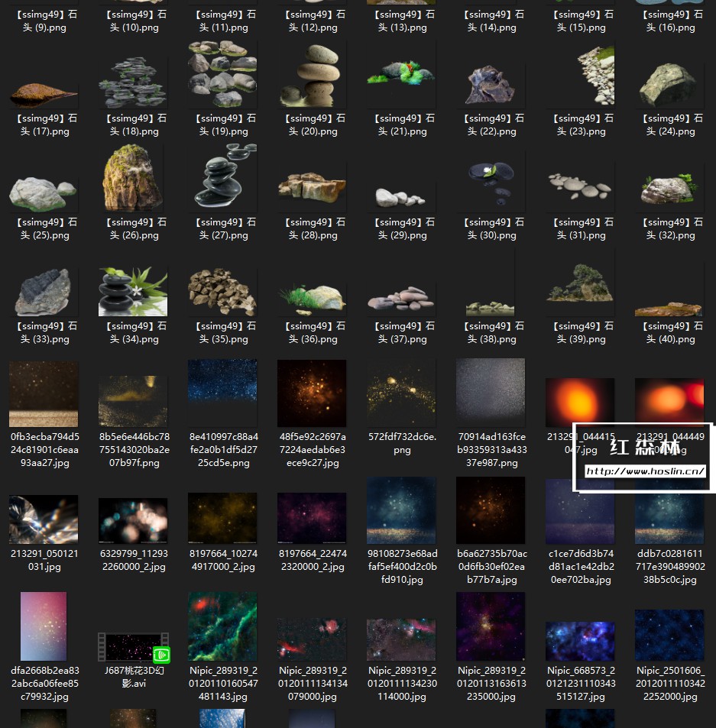Select the 213291_050121031.jpg light streak thumbnail
Image resolution: width=716 pixels, height=728 pixels.
(44, 519)
